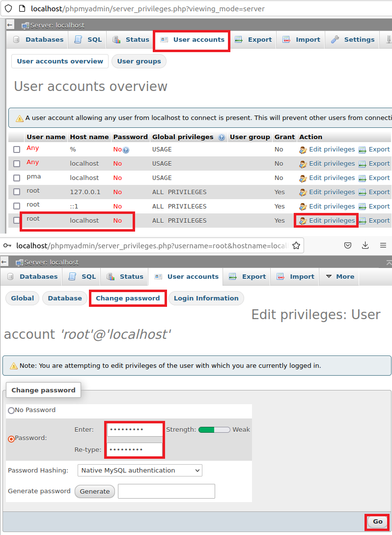392x535 pixels.
Task: Open the Settings tab in top navbar
Action: pyautogui.click(x=353, y=40)
